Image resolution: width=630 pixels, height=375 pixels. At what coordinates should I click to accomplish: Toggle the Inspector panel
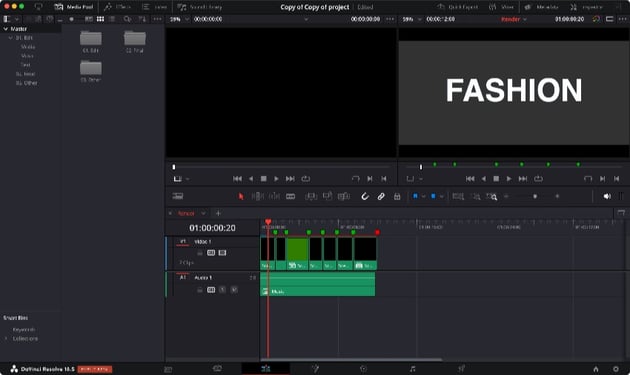pos(587,7)
